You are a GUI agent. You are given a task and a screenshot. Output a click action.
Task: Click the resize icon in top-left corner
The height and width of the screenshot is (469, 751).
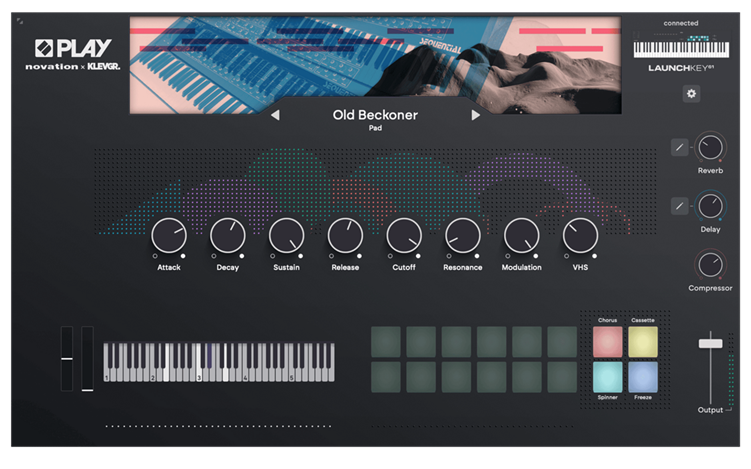(20, 21)
